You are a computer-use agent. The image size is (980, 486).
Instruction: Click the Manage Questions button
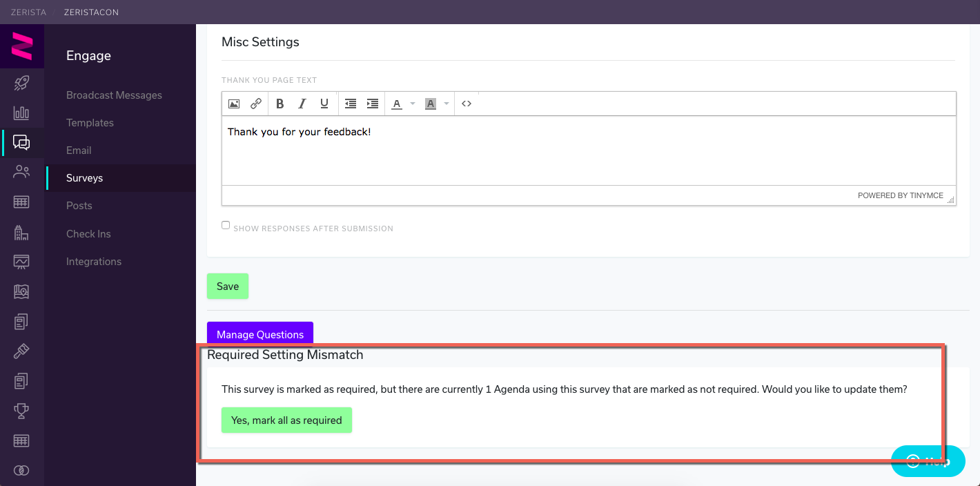click(260, 334)
